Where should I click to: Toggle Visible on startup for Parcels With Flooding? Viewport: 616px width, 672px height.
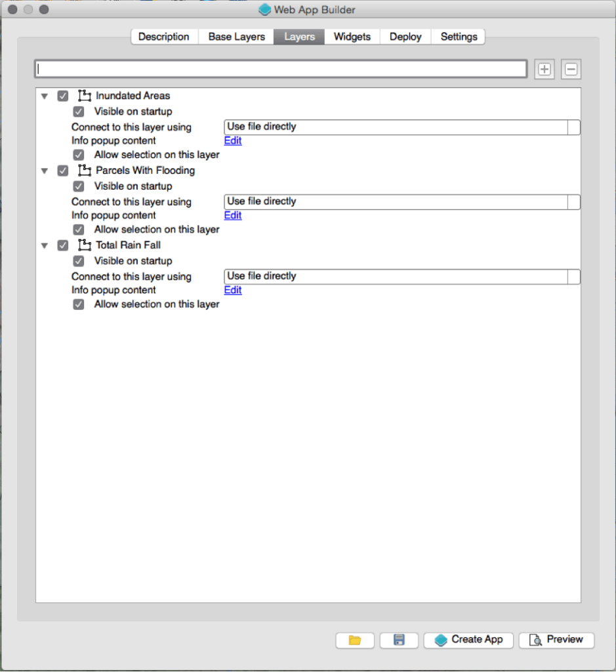click(x=79, y=186)
